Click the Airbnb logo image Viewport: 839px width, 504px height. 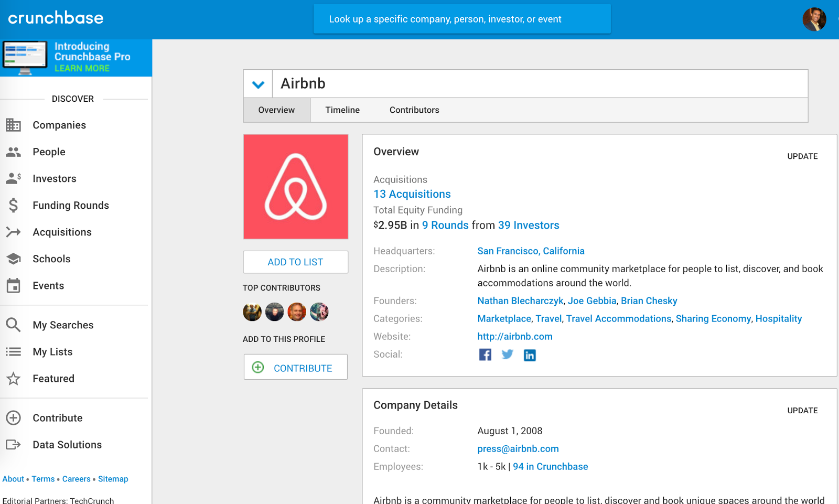tap(296, 187)
